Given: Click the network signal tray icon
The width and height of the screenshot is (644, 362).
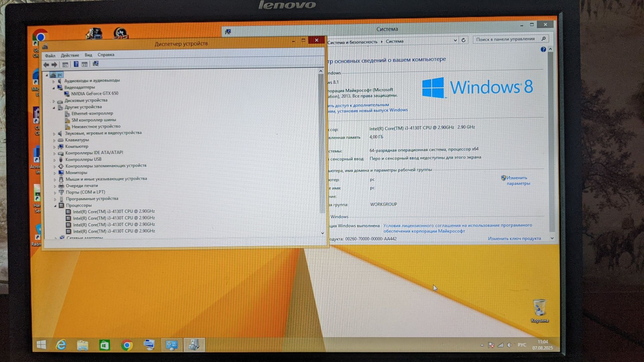Looking at the screenshot, I should tap(500, 345).
